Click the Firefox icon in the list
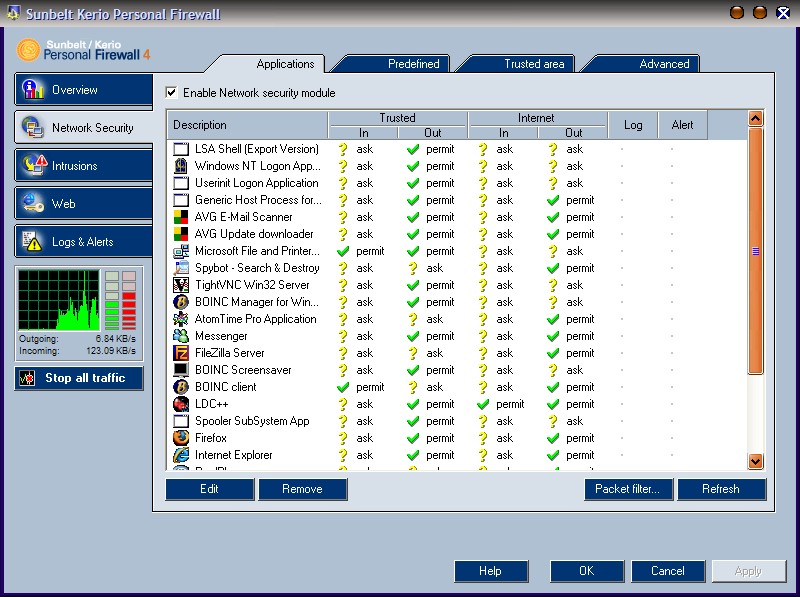The width and height of the screenshot is (800, 597). (181, 438)
